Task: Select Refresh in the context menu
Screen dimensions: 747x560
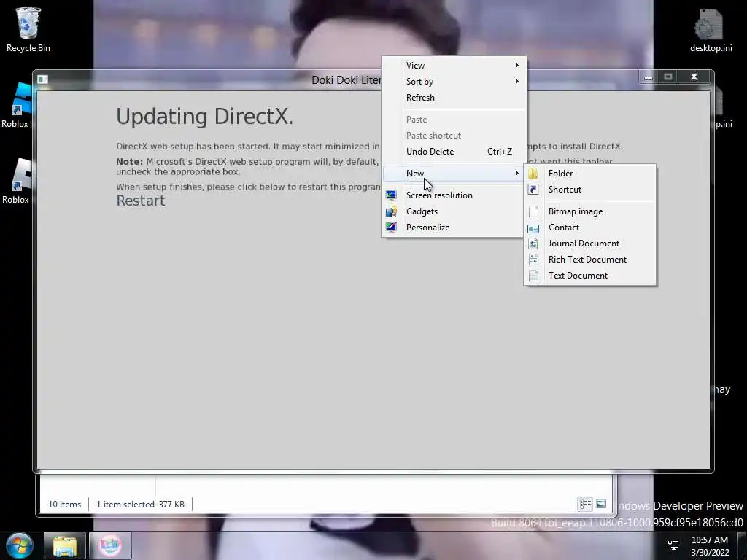Action: click(x=454, y=98)
